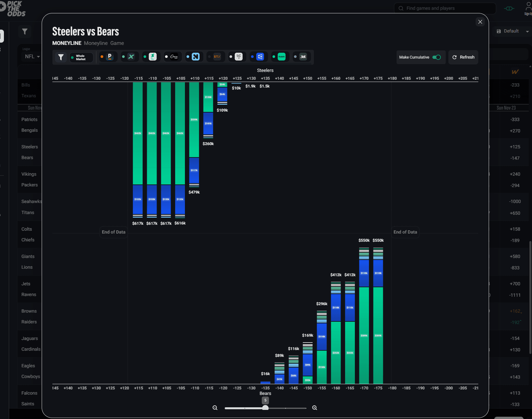Screen dimensions: 532x419
Task: Open the chart filter funnel icon
Action: [x=61, y=57]
